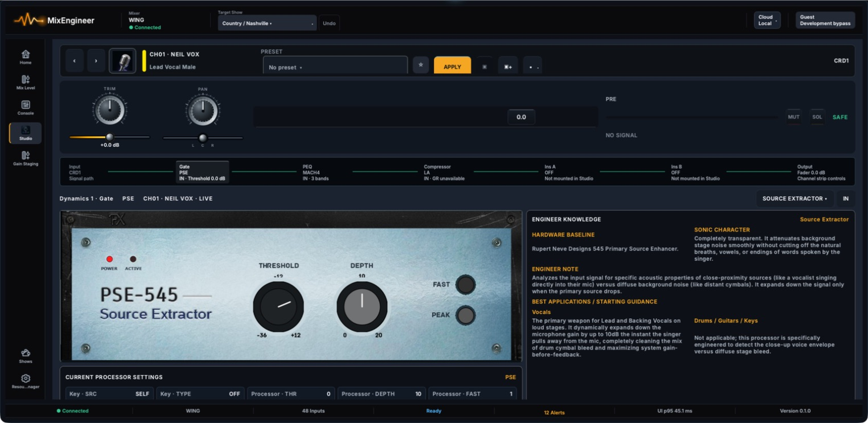Go to previous channel with left arrow
This screenshot has width=868, height=423.
(x=75, y=60)
